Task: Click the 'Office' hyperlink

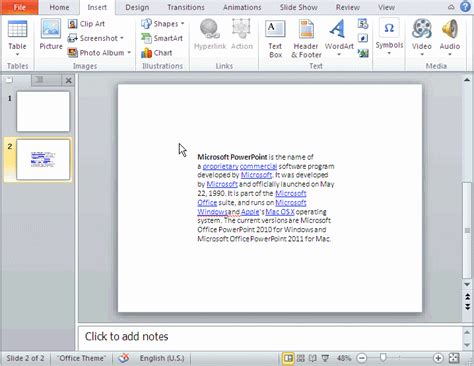Action: [207, 203]
